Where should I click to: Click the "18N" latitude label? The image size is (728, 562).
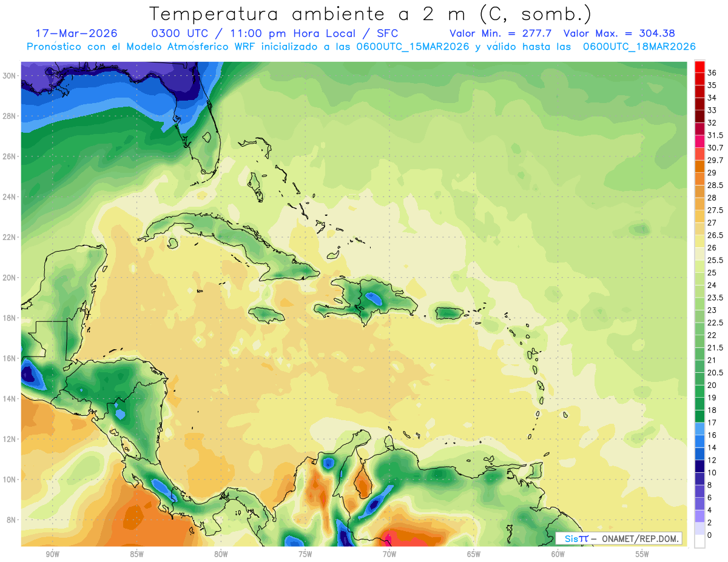(9, 318)
